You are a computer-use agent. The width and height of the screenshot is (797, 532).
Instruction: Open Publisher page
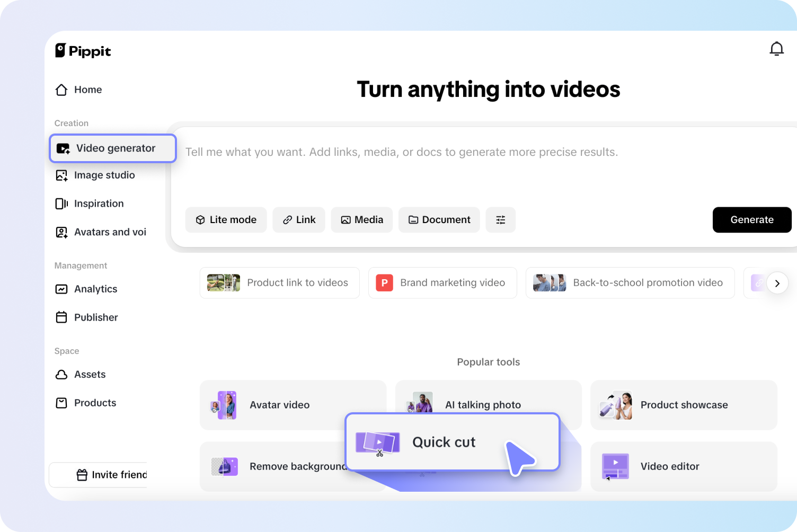tap(87, 317)
